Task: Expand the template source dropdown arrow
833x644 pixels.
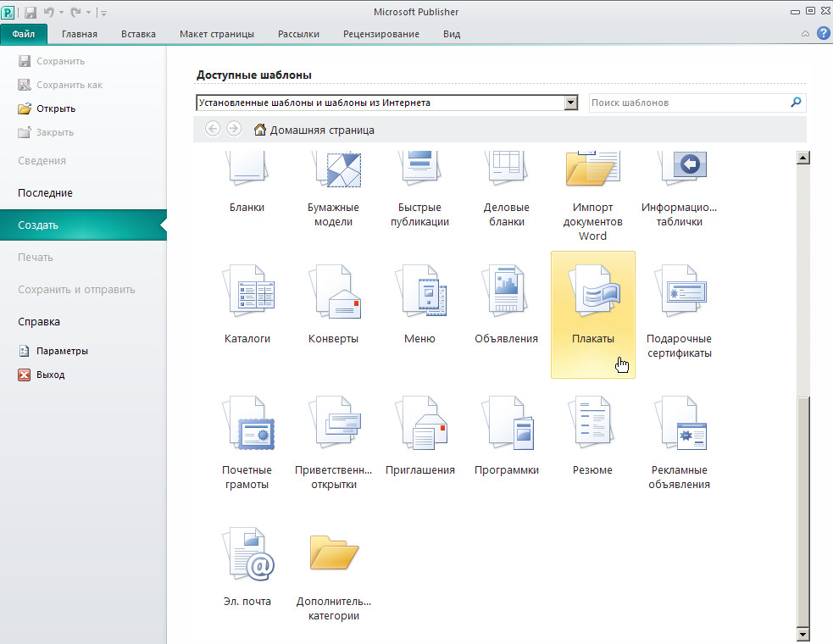Action: 571,103
